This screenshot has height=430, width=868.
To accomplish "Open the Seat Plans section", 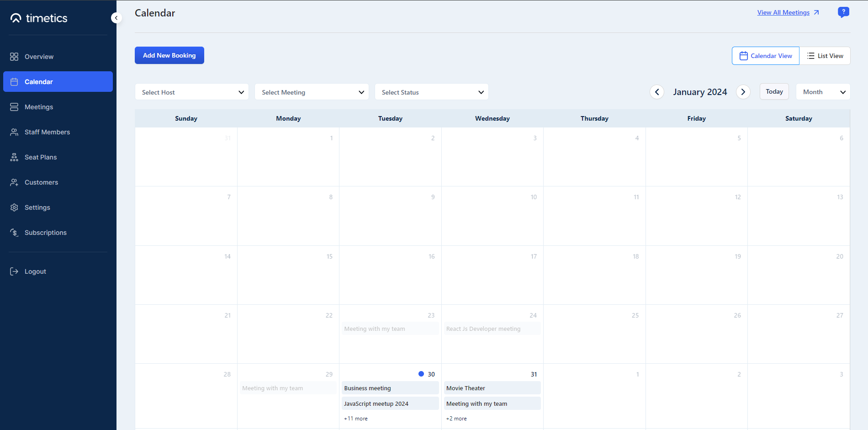I will coord(41,157).
